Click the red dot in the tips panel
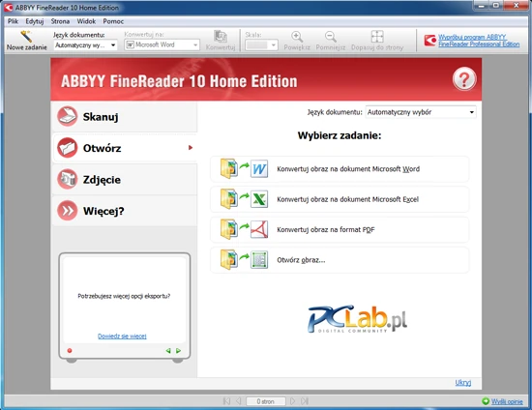Image resolution: width=532 pixels, height=410 pixels. [x=70, y=351]
